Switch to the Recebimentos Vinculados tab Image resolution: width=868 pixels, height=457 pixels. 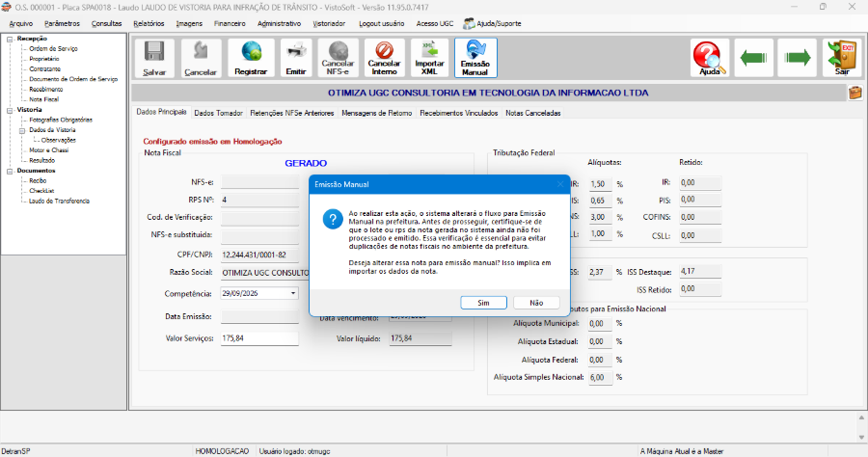point(459,113)
